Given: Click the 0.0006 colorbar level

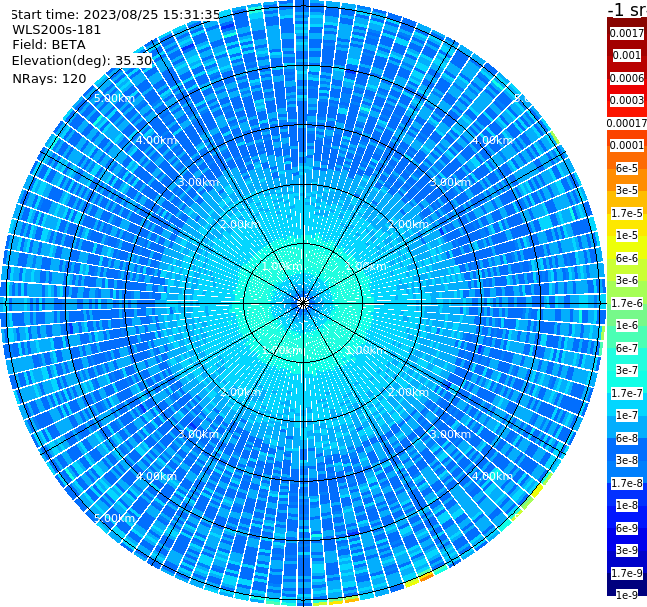Looking at the screenshot, I should pos(627,78).
